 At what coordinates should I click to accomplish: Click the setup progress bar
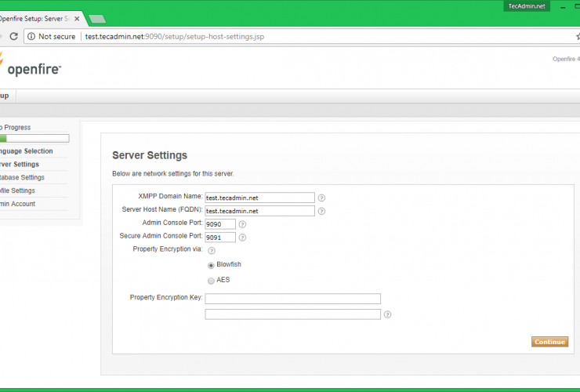pyautogui.click(x=34, y=139)
